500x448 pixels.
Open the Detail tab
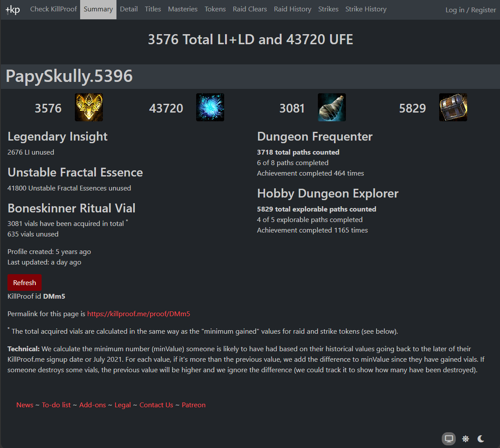coord(129,9)
